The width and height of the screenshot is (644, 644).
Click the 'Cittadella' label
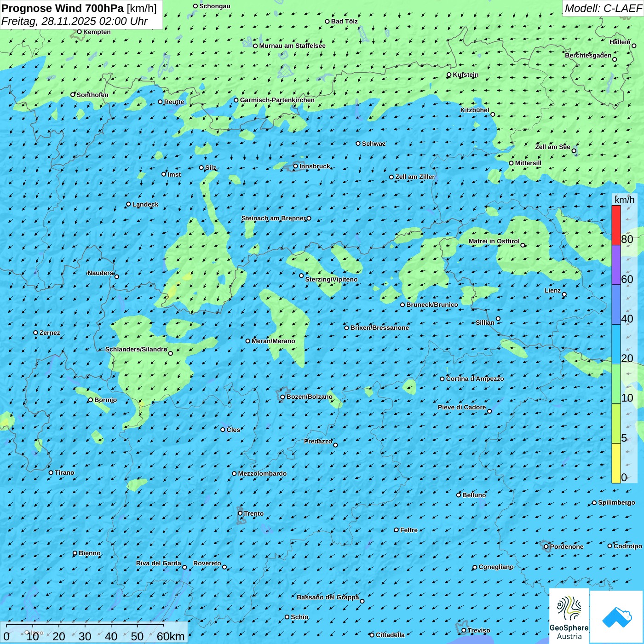[x=390, y=635]
